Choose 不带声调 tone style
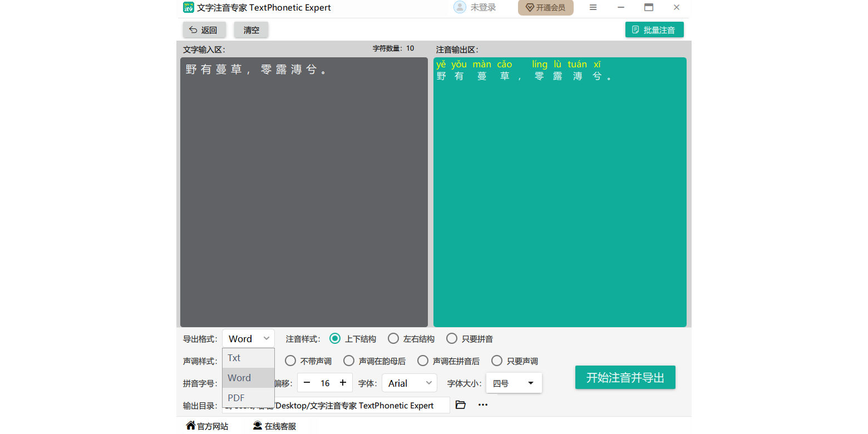The width and height of the screenshot is (868, 434). click(x=290, y=361)
